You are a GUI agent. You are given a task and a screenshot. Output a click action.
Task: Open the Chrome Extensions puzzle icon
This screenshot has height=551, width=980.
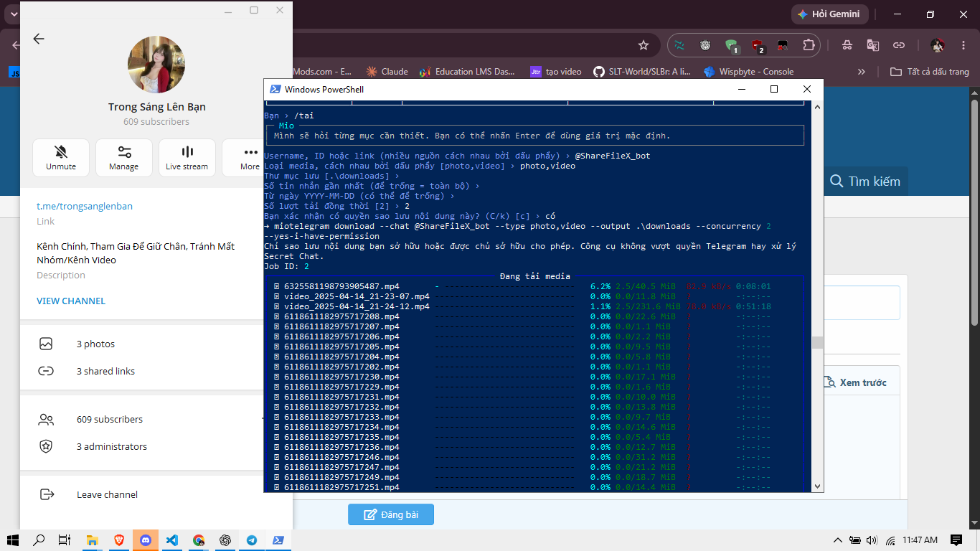809,45
